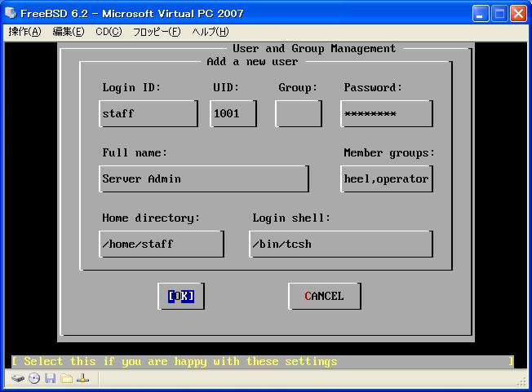Viewport: 532px width, 392px height.
Task: Click the network adapter status bar icon
Action: 82,378
